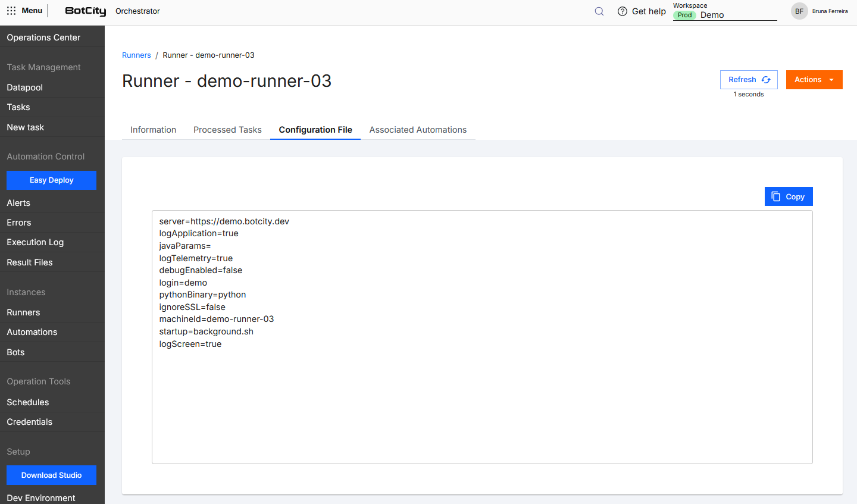The width and height of the screenshot is (857, 504).
Task: Click the Prod environment badge
Action: point(684,15)
